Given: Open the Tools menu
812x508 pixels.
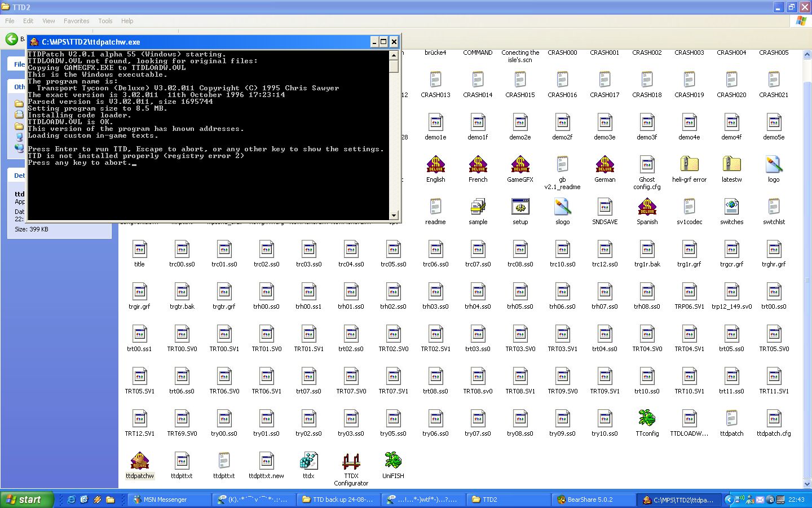Looking at the screenshot, I should [105, 21].
